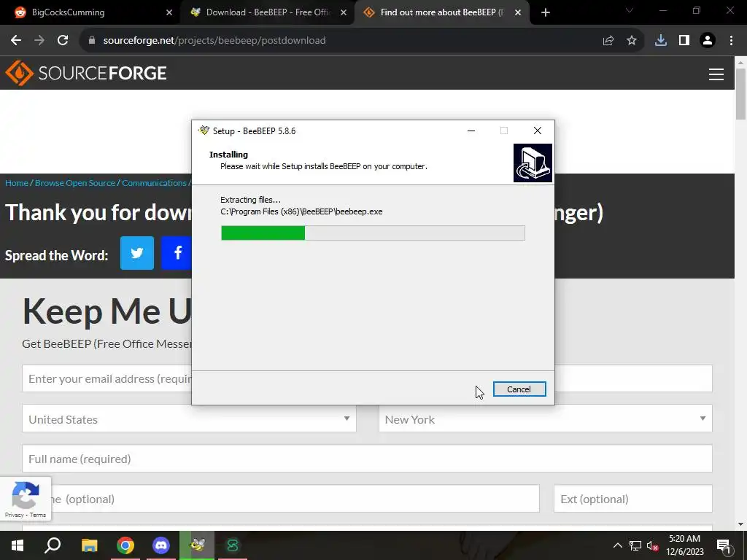Open Browse Open Source breadcrumb
This screenshot has height=560, width=747.
tap(75, 183)
